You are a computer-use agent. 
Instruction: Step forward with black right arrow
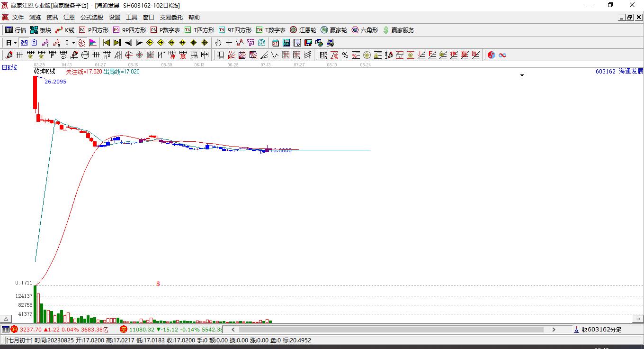[139, 43]
